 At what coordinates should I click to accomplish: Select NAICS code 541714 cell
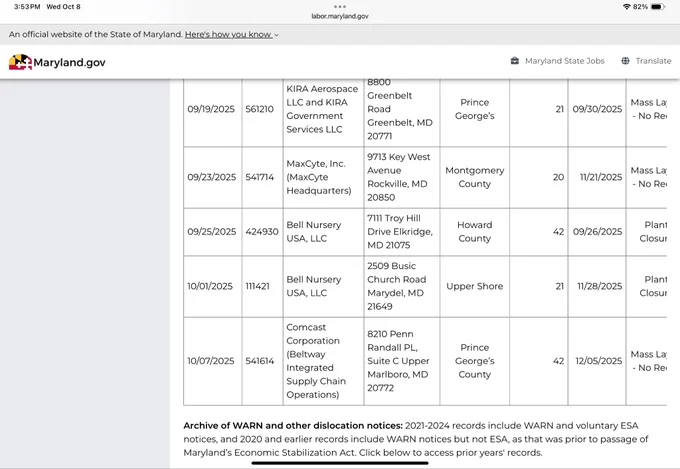point(262,177)
